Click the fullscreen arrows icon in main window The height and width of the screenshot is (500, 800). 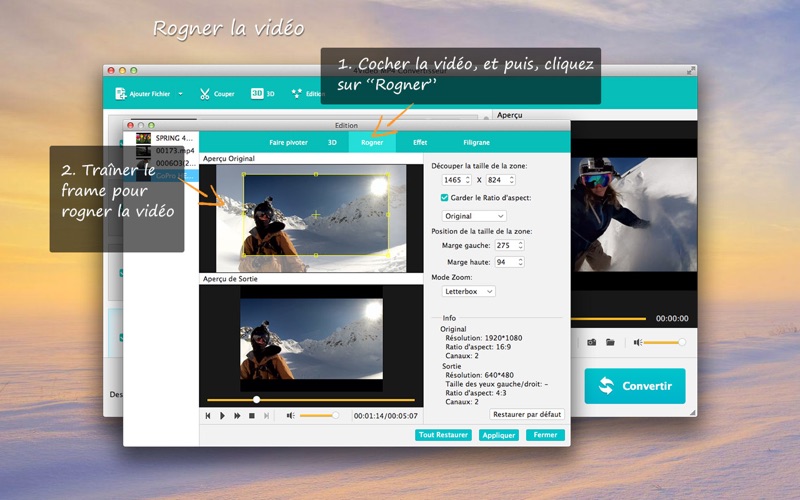[691, 70]
